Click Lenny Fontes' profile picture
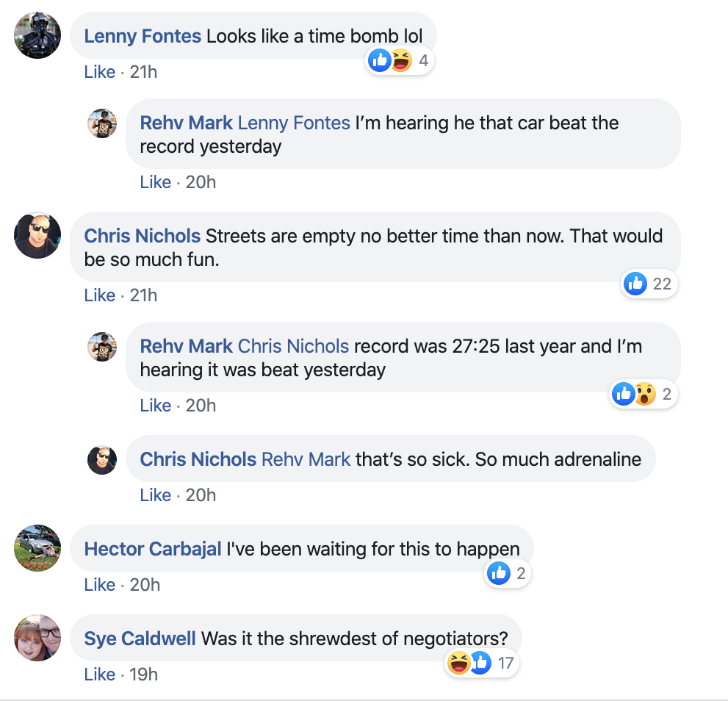This screenshot has width=728, height=701. [x=37, y=35]
